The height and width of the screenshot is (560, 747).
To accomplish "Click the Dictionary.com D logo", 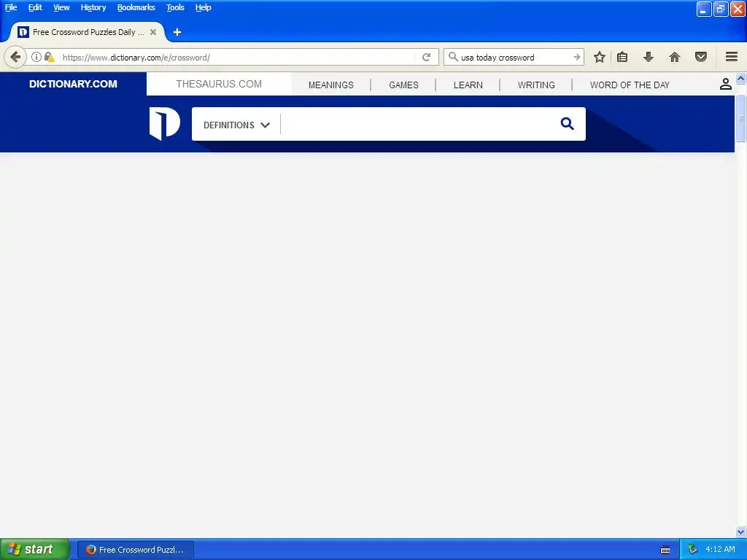I will click(x=164, y=124).
